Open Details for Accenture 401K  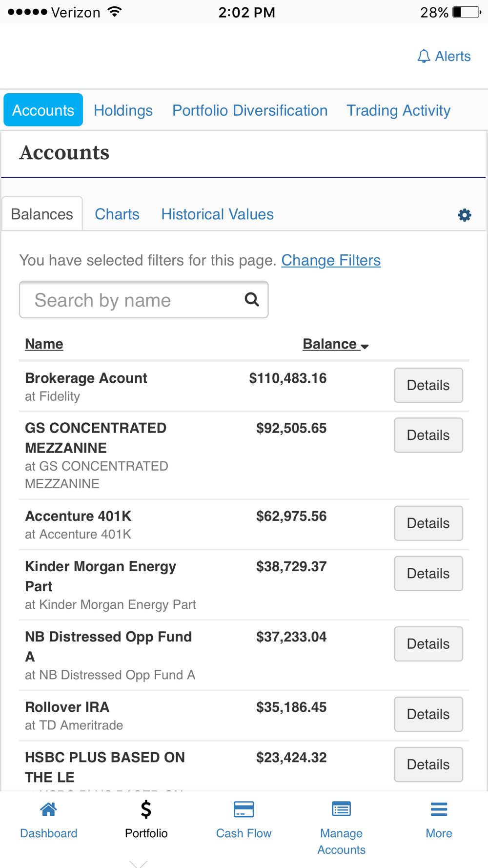click(x=428, y=523)
